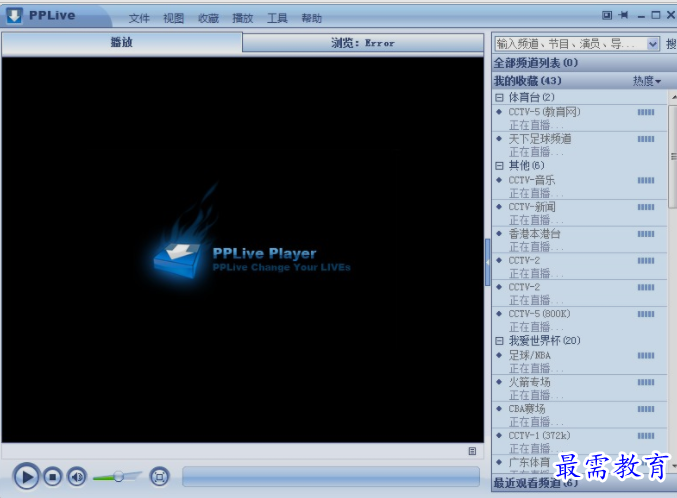The image size is (677, 498).
Task: Collapse the 体育台 (2) group
Action: pos(499,98)
